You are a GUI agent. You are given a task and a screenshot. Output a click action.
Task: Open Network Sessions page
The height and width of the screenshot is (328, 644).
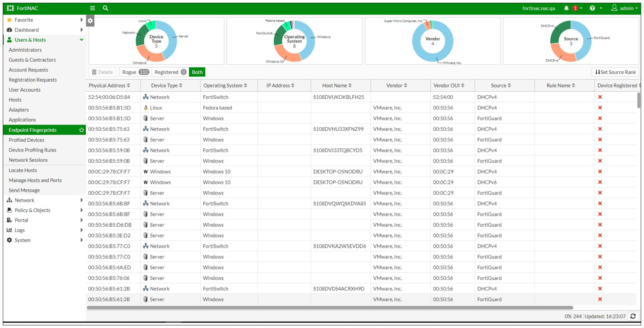click(28, 160)
